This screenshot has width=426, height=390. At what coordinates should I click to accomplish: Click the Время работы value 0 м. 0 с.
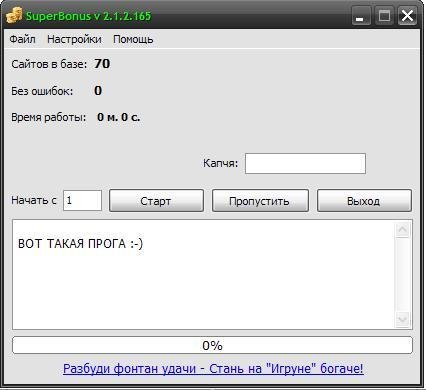click(119, 117)
